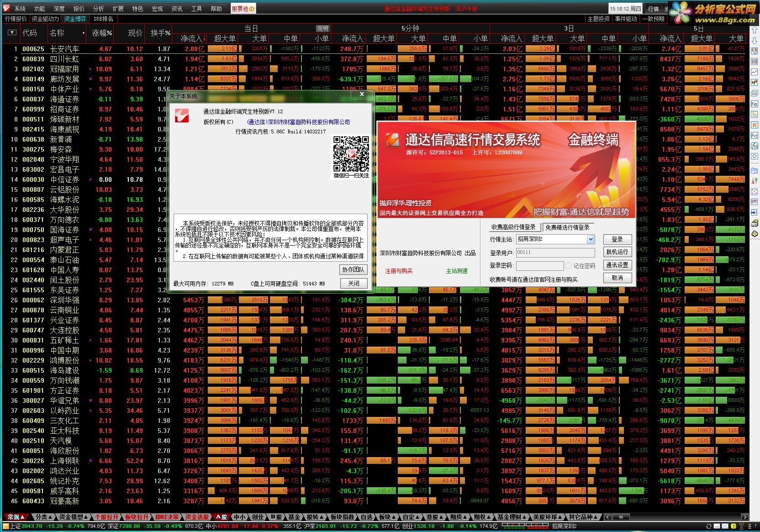
Task: Click the red app logo at top-left corner
Action: tap(6, 8)
